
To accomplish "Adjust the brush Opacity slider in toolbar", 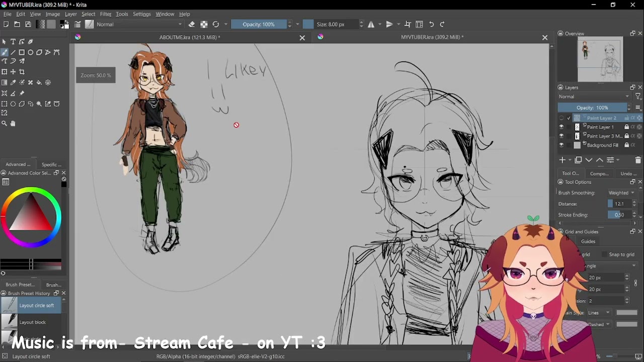I will [259, 24].
